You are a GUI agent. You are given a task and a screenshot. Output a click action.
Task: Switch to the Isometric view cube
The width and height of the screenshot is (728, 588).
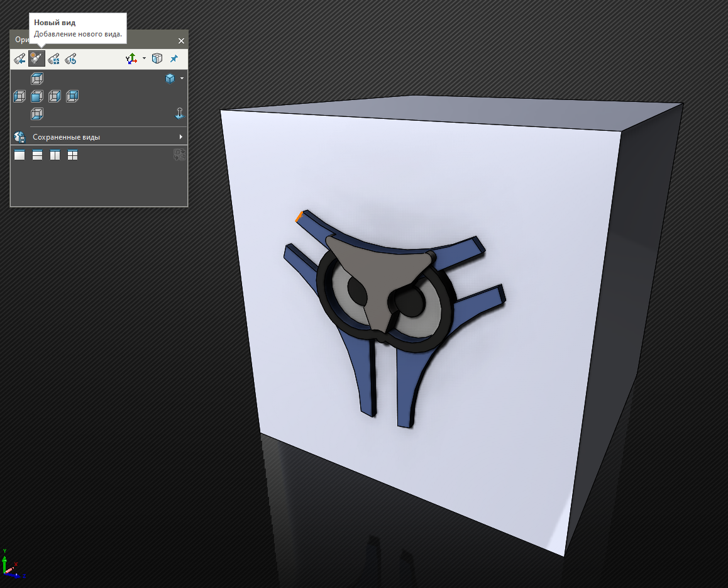point(170,79)
